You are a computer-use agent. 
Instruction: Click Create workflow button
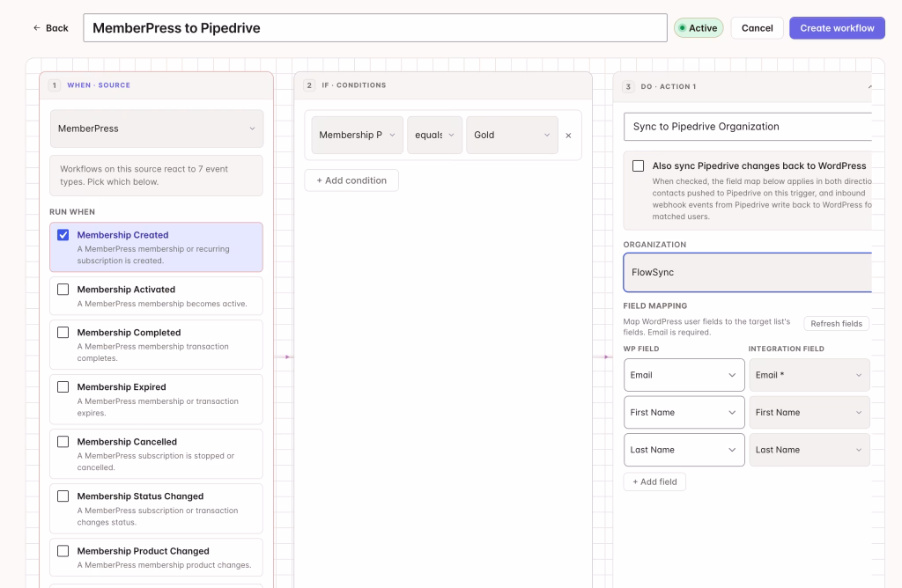[x=837, y=27]
